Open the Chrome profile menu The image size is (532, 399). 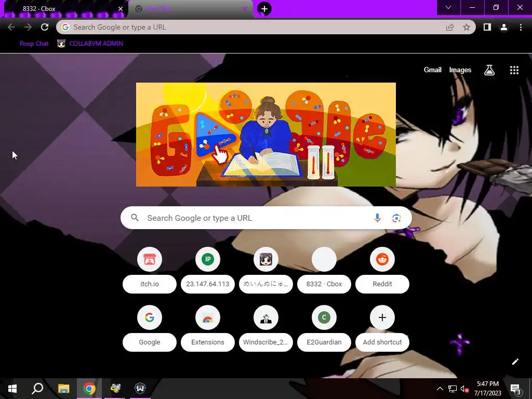click(504, 27)
